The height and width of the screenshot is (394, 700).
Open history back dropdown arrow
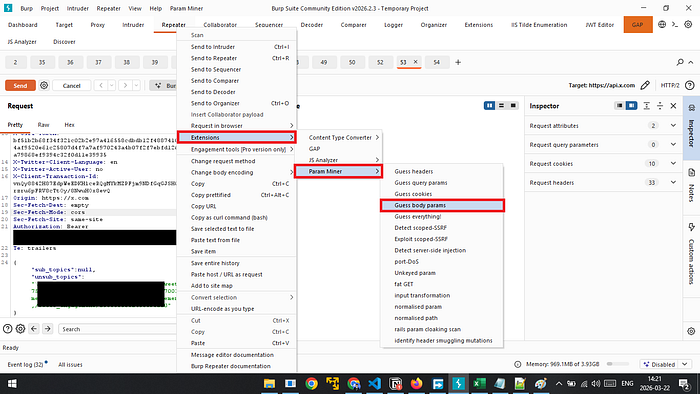(x=112, y=85)
